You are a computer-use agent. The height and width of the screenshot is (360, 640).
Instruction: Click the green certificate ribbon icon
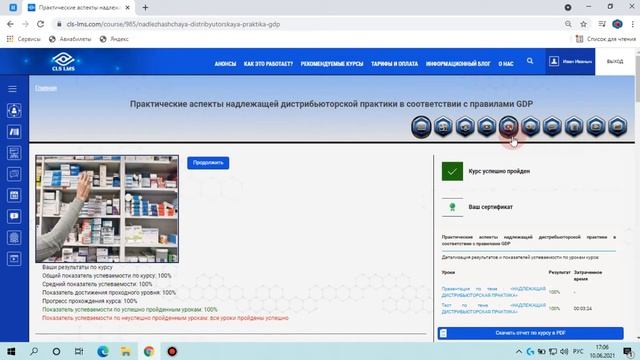452,207
